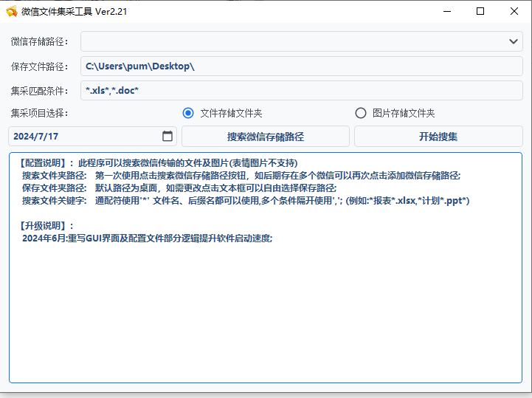
Task: Click the 微信存储路径 combo box field
Action: coord(301,41)
